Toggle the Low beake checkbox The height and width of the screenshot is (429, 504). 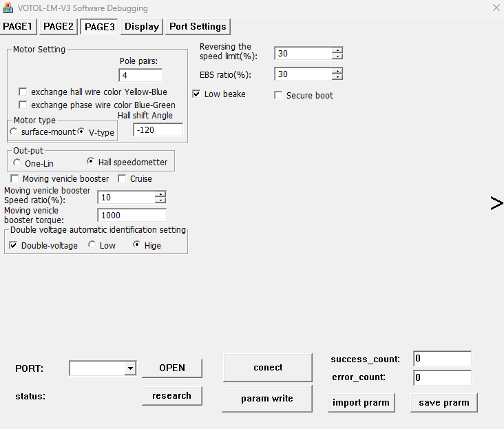tap(197, 94)
